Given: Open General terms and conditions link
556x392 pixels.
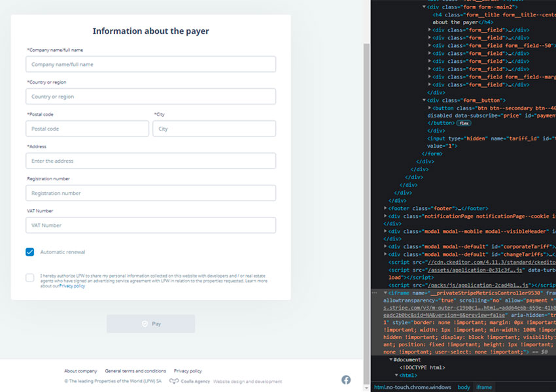Looking at the screenshot, I should point(135,370).
